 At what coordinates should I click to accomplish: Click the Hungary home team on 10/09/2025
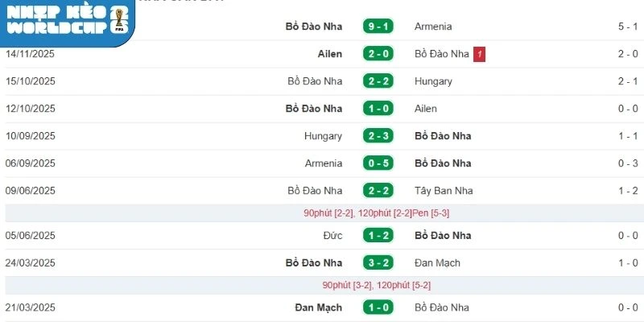click(323, 136)
